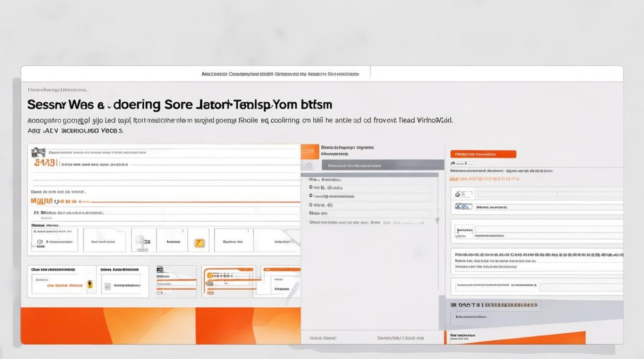Click the wide input field beside the circular icon
Screen dimensions: 644x359
550,194
